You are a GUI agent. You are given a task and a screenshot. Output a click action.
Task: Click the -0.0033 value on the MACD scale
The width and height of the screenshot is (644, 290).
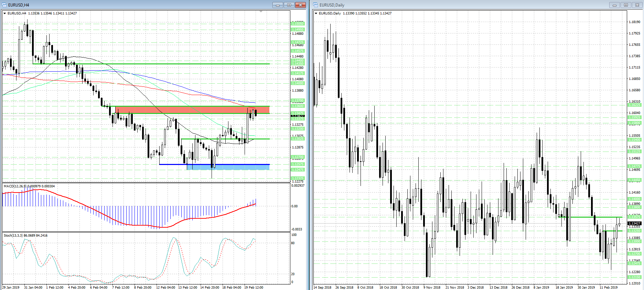click(x=297, y=229)
